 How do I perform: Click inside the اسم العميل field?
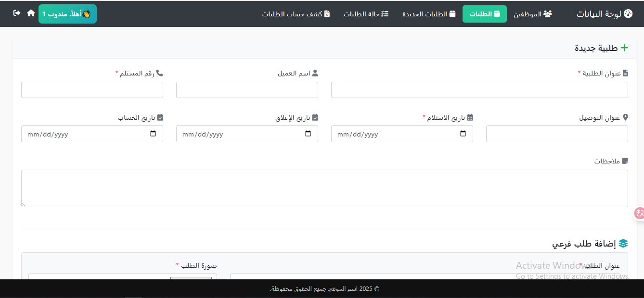coord(247,90)
